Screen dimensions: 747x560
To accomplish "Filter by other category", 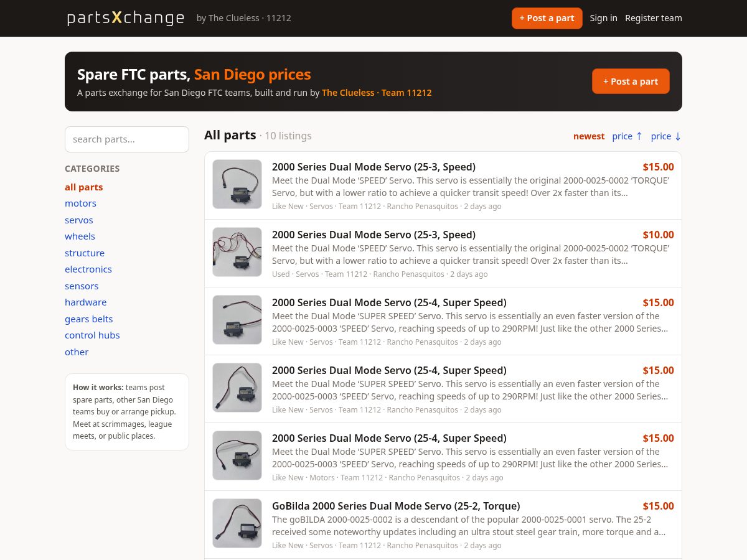I will click(x=77, y=352).
